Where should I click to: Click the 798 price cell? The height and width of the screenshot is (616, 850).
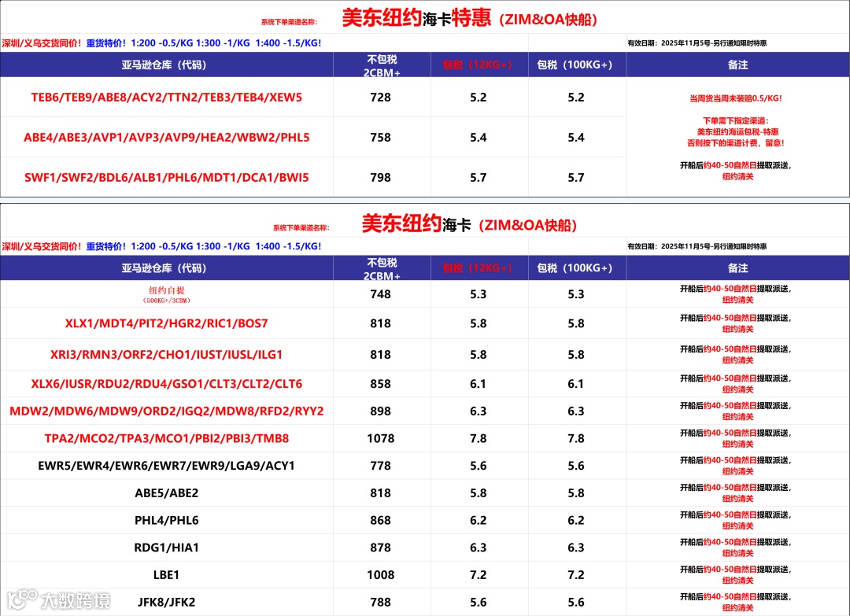coord(381,178)
